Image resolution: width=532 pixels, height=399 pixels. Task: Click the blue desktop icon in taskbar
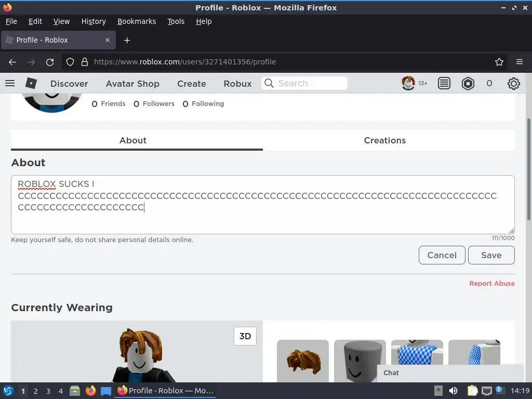(106, 391)
